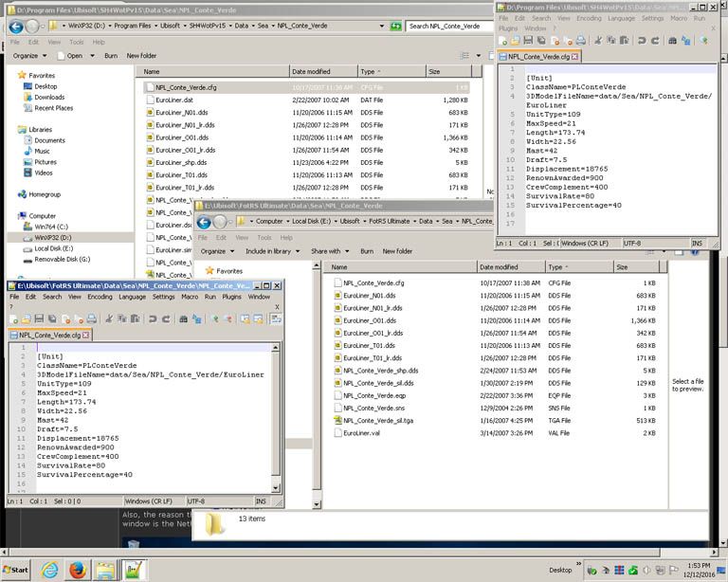Click Find binoculars icon in lower-left Notepad++ toolbar

point(183,318)
